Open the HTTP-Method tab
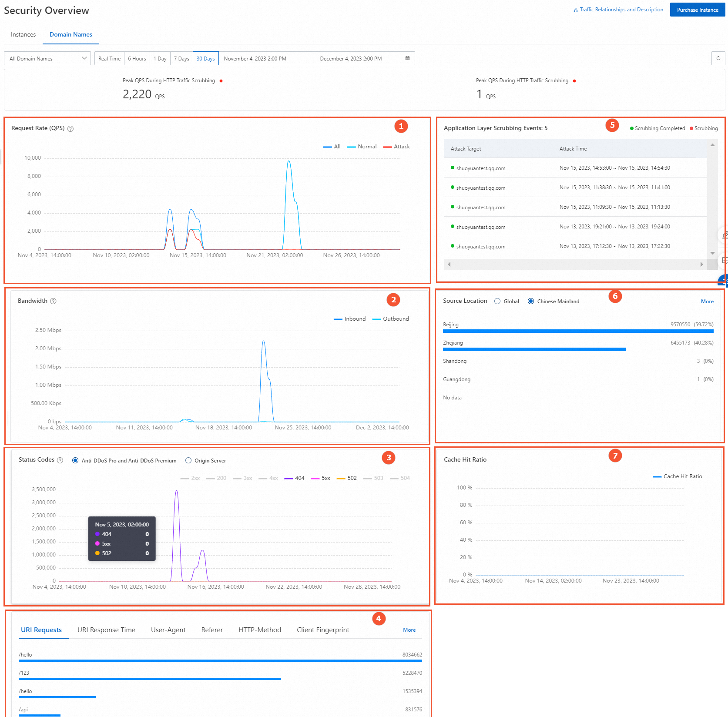The width and height of the screenshot is (728, 717). (260, 630)
